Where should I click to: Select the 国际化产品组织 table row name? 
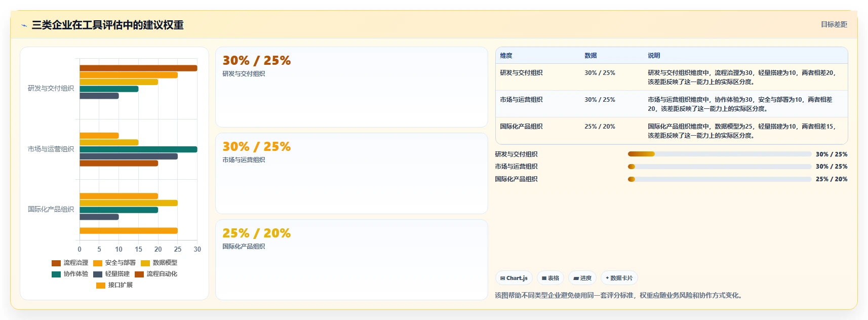point(521,127)
